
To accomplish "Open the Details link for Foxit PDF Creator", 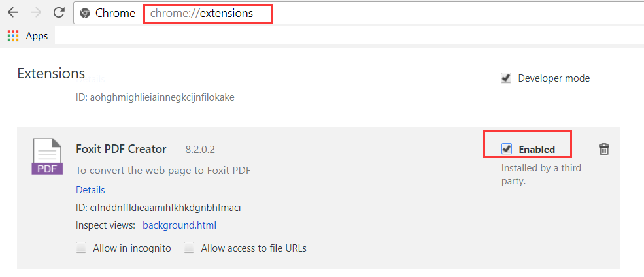I will pos(90,190).
